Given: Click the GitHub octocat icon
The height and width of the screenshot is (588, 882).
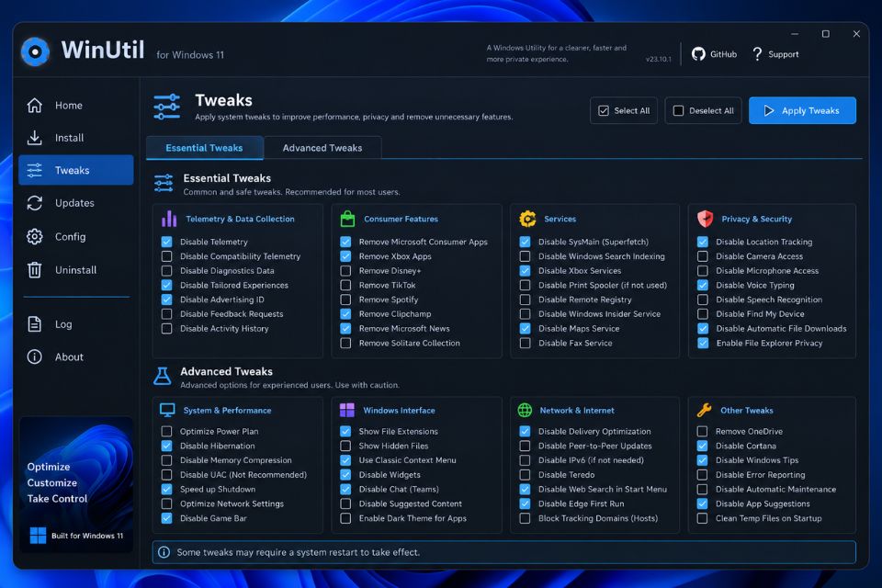Looking at the screenshot, I should point(698,54).
